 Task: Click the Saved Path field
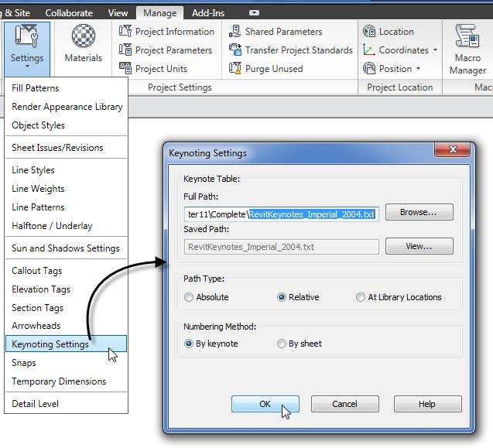tap(282, 247)
